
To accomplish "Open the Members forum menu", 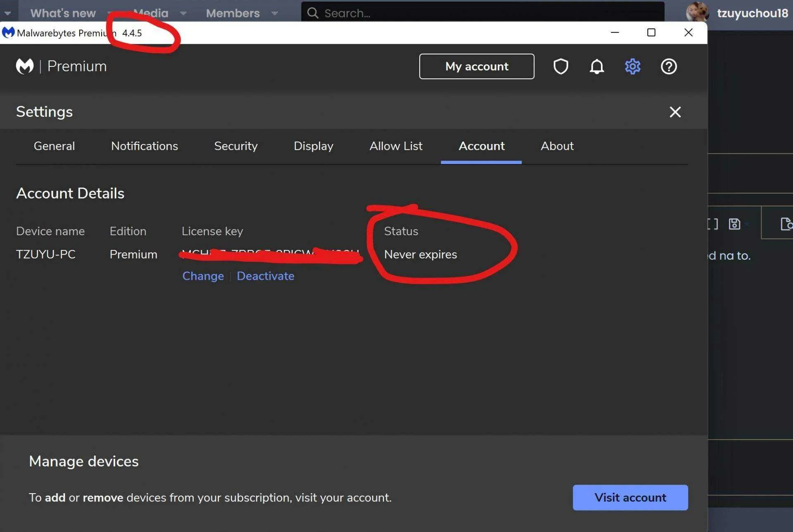I will click(233, 13).
